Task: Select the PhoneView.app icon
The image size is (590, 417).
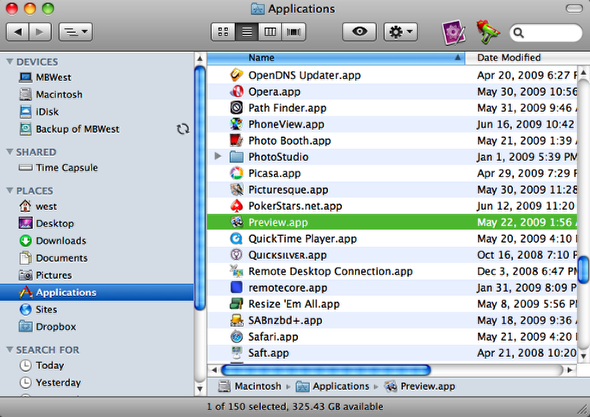Action: click(236, 124)
